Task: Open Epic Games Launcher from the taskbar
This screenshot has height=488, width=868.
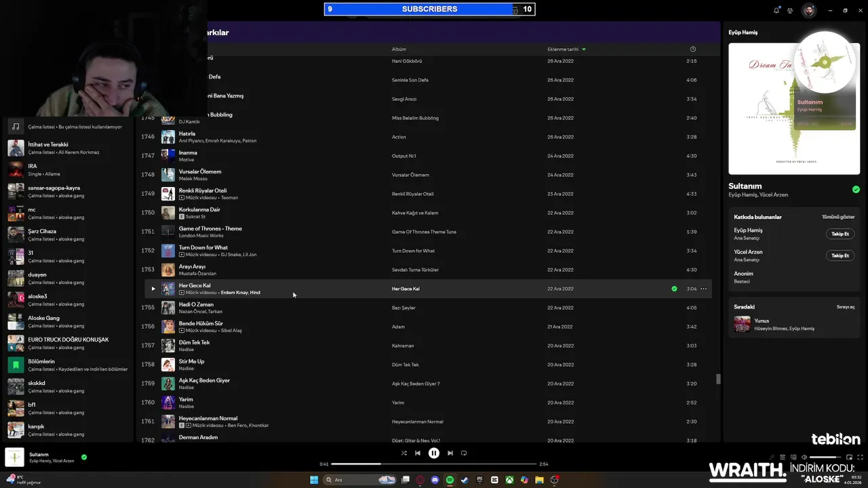Action: (479, 480)
